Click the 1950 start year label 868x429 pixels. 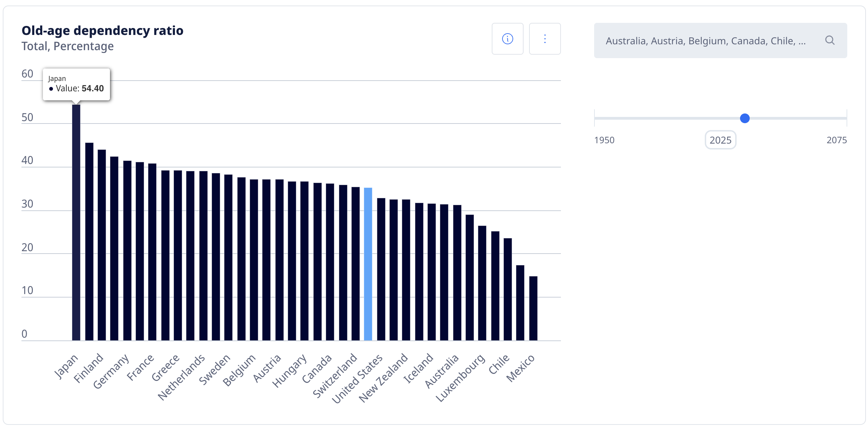click(x=604, y=140)
